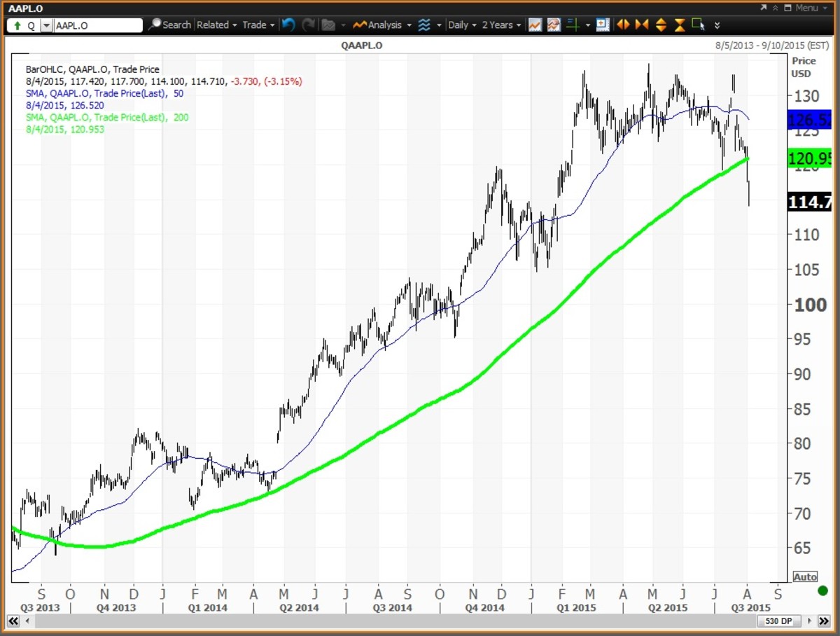The height and width of the screenshot is (636, 840).
Task: Click the add-pane plus icon
Action: [603, 25]
